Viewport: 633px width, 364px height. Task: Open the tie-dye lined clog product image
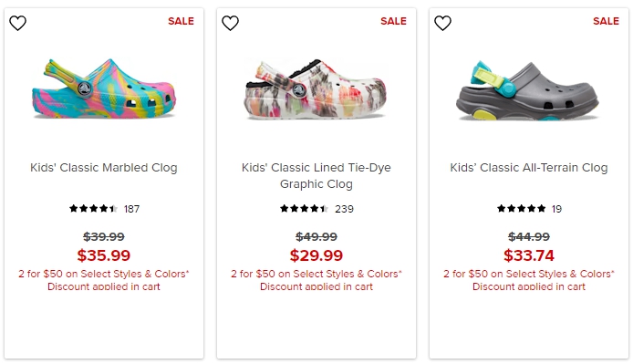(x=316, y=89)
